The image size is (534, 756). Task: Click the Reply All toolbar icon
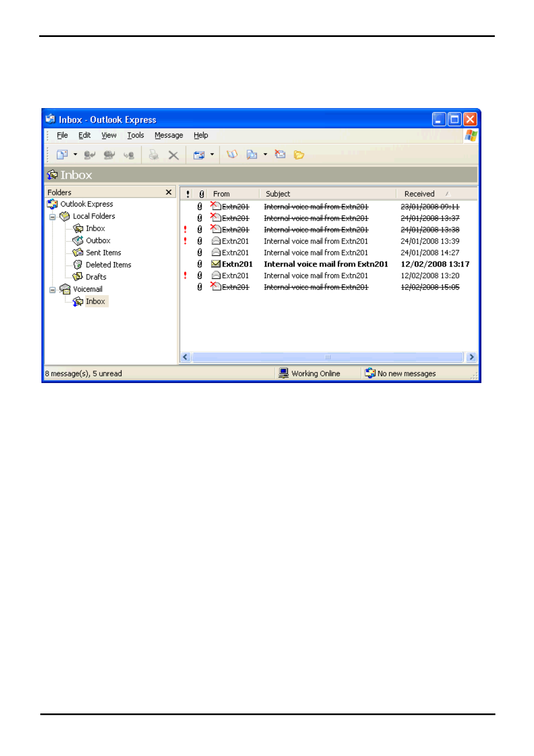click(x=109, y=155)
